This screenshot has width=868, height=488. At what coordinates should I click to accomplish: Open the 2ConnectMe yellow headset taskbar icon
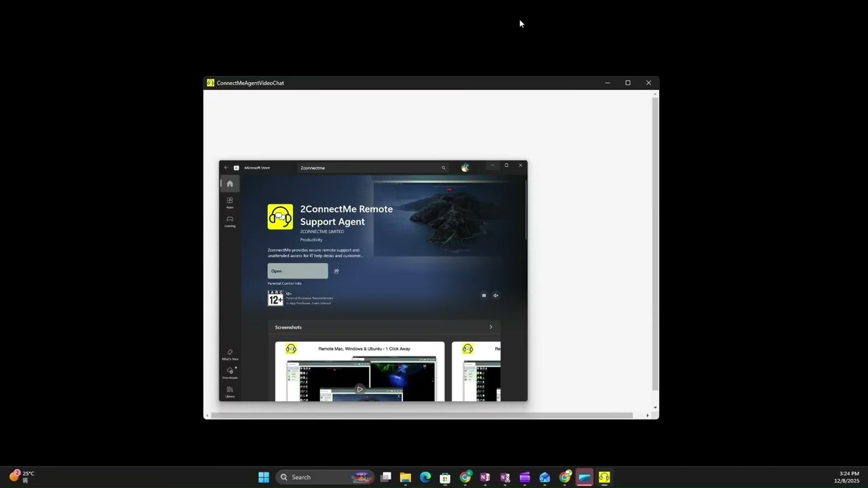tap(604, 477)
